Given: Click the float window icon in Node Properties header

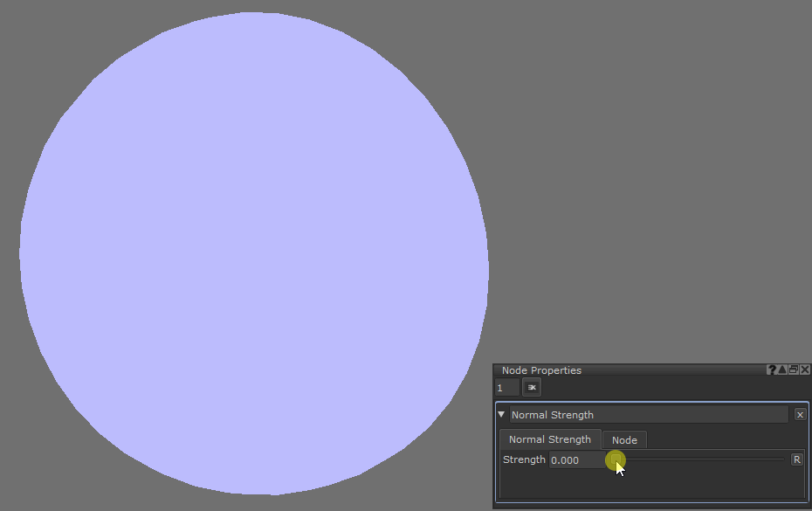Looking at the screenshot, I should click(794, 370).
